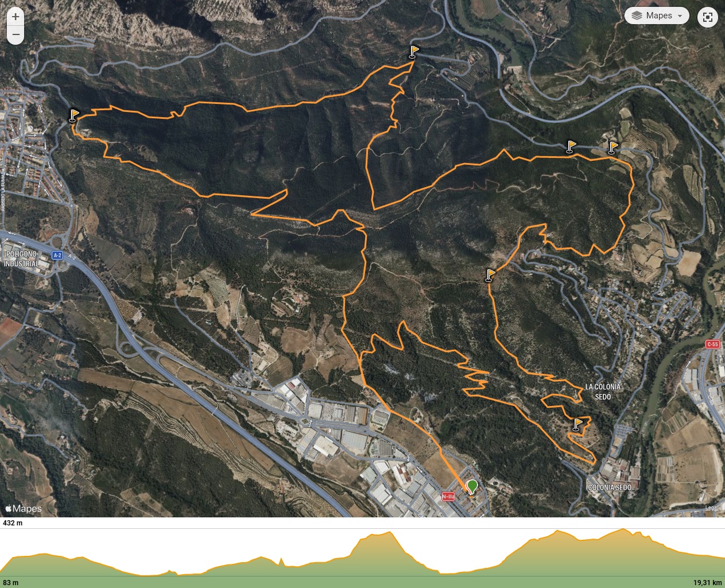
Task: Click the Mapes layers stack icon
Action: (637, 16)
